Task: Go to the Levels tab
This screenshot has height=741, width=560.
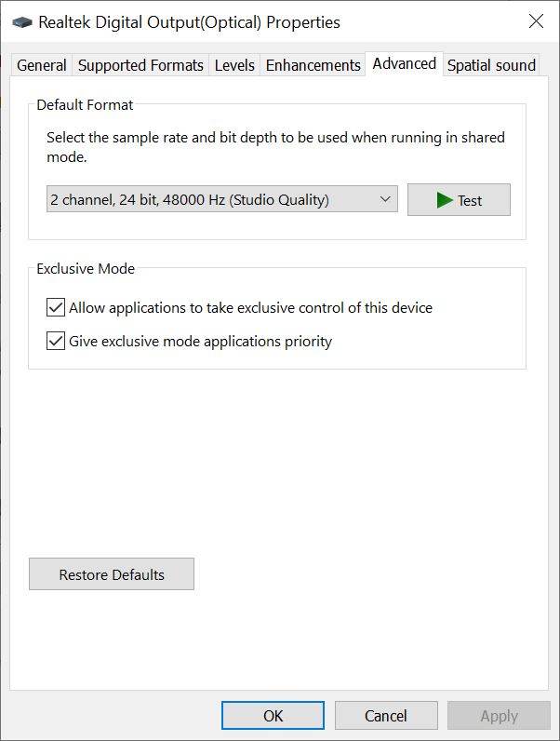Action: pyautogui.click(x=234, y=65)
